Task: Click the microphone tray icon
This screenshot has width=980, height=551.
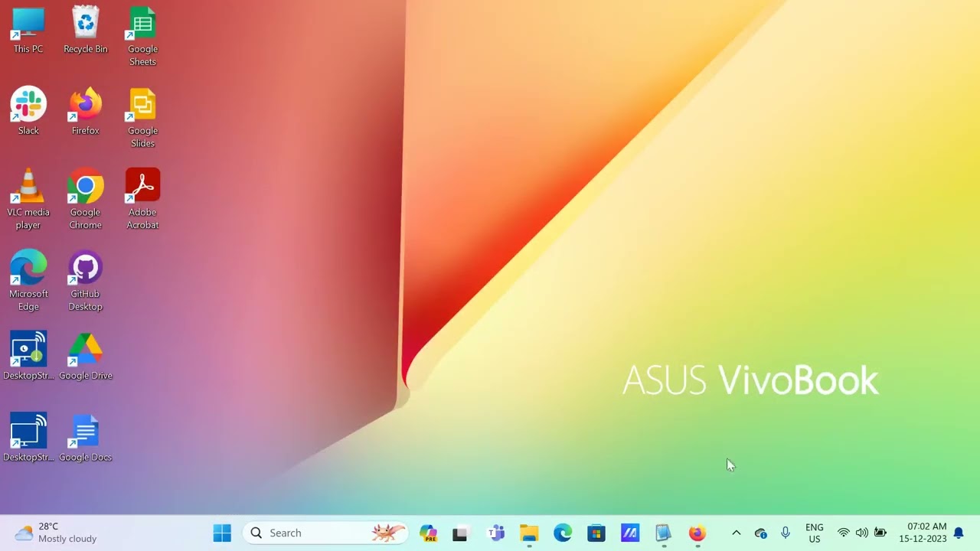Action: tap(786, 533)
